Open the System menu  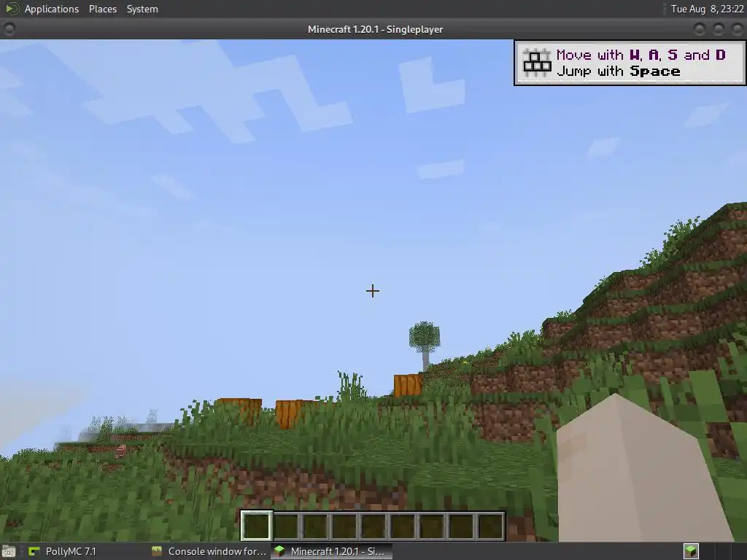coord(142,9)
